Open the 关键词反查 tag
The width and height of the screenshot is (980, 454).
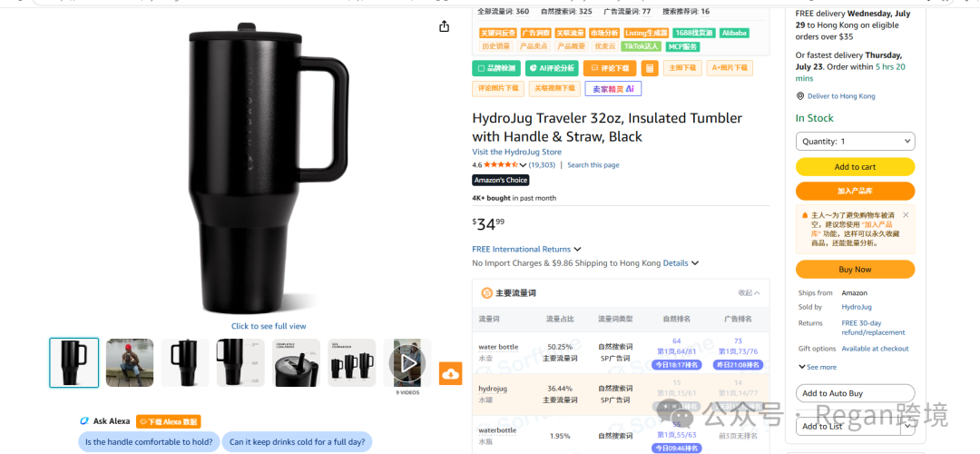click(x=498, y=34)
